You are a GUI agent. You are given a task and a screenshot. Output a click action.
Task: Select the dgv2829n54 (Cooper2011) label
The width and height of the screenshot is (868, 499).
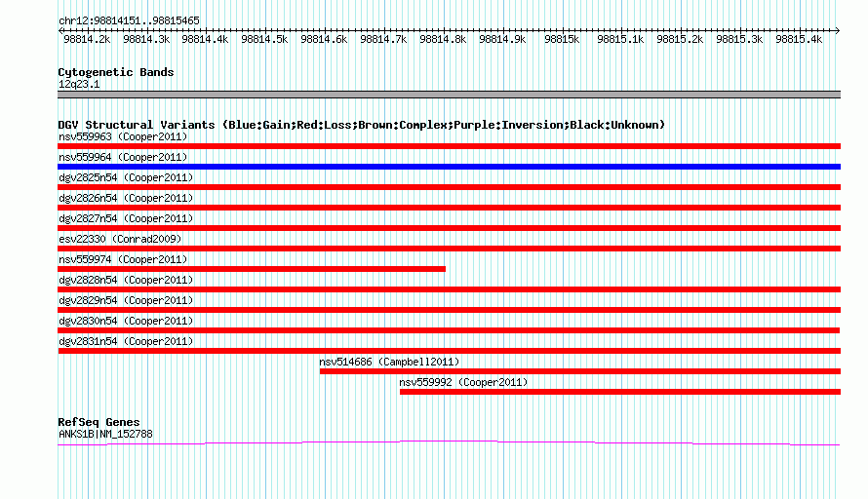[126, 300]
